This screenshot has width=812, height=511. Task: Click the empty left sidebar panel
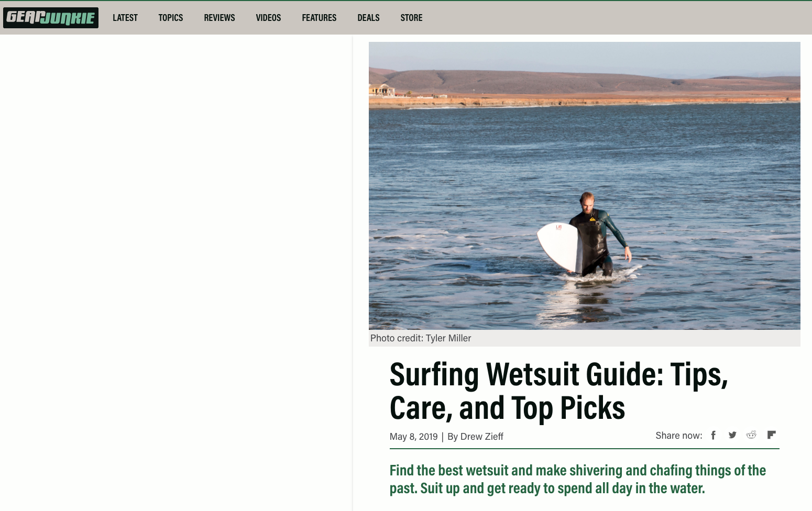176,272
